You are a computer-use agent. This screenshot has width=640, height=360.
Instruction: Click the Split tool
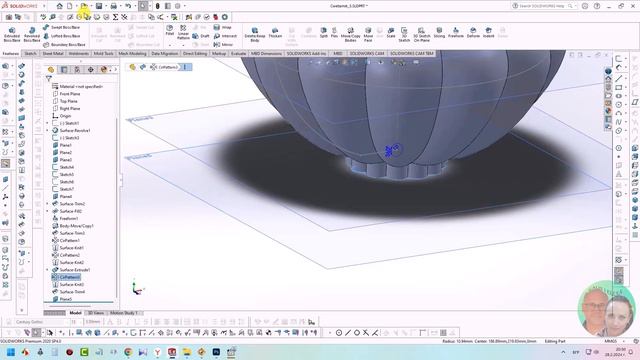point(324,33)
